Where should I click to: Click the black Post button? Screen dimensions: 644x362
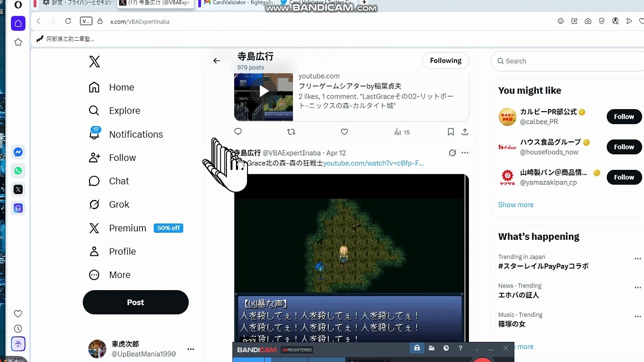135,303
